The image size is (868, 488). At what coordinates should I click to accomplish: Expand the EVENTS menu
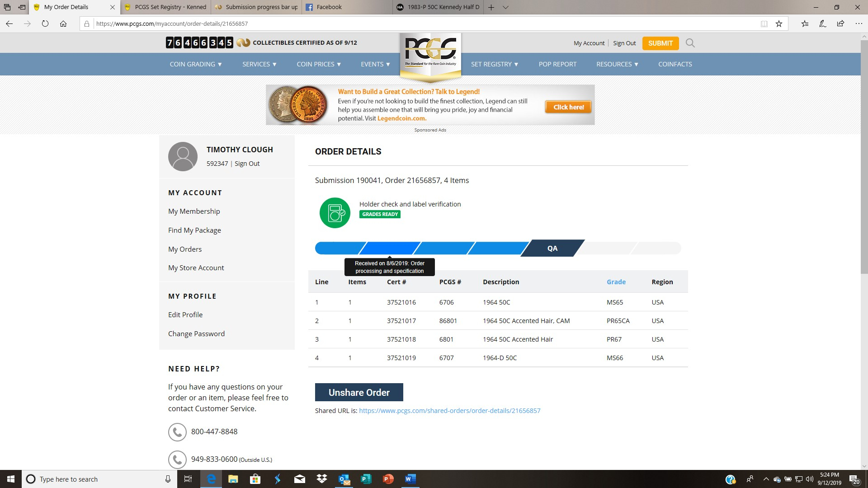coord(375,64)
